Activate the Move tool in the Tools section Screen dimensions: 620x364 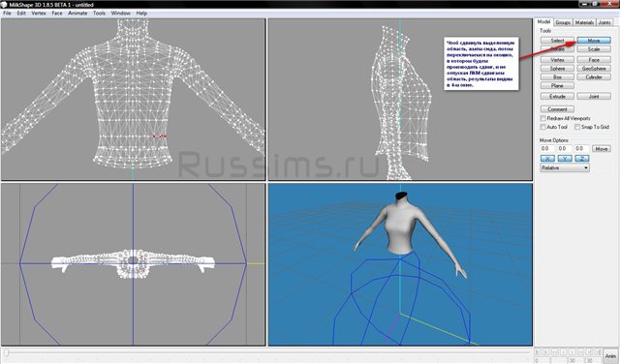[594, 41]
